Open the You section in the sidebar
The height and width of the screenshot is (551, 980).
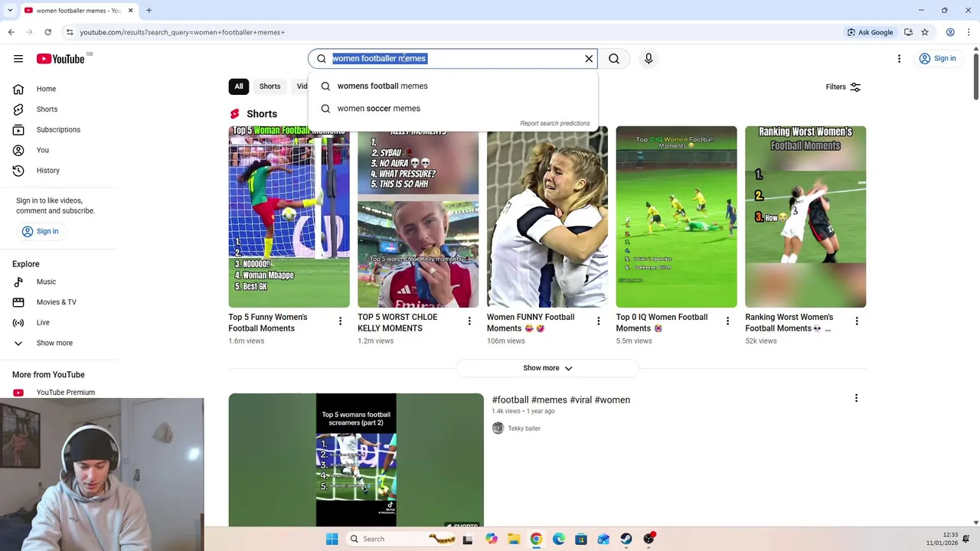click(43, 150)
